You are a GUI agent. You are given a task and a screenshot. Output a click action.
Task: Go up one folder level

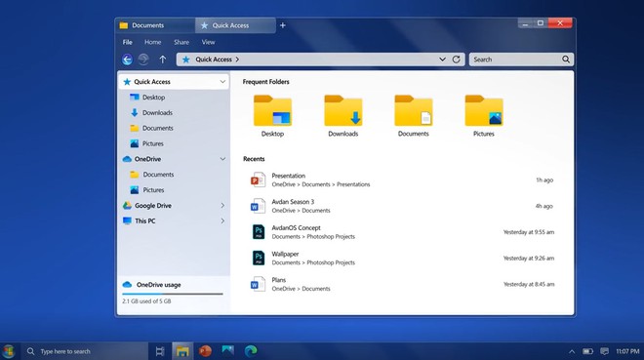click(x=163, y=60)
